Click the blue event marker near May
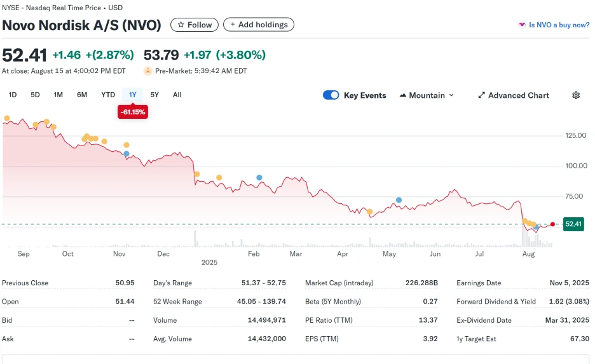Screen dimensions: 595x364 [399, 200]
